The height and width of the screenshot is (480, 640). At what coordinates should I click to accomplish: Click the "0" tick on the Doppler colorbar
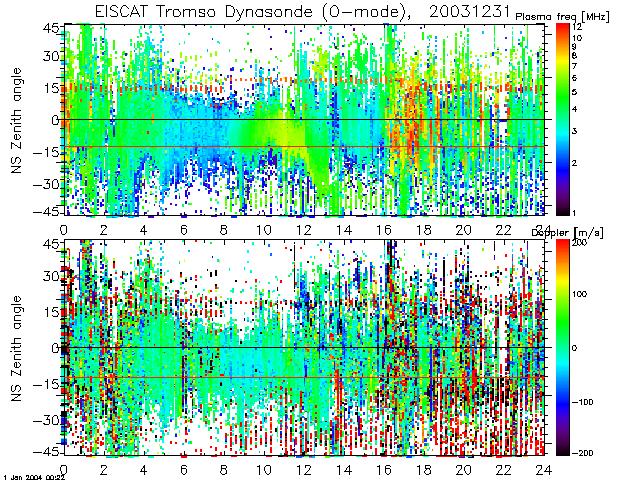point(575,348)
